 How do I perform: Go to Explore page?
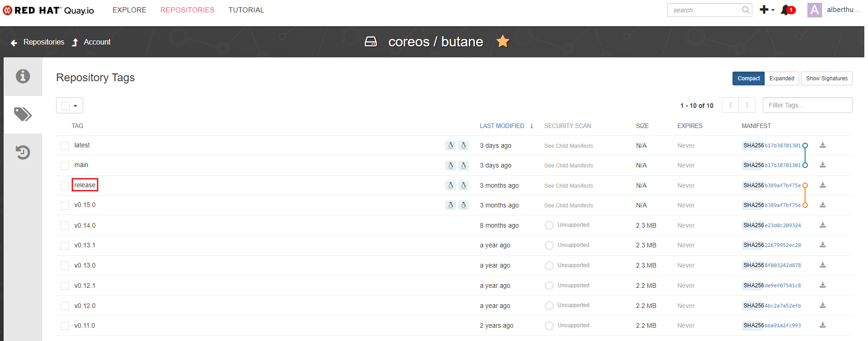click(x=130, y=10)
